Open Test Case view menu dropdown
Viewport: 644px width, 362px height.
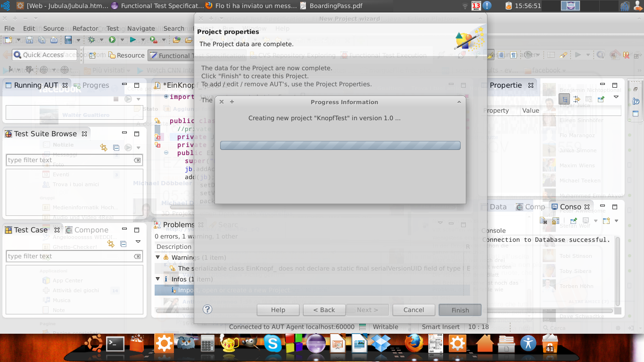[138, 242]
